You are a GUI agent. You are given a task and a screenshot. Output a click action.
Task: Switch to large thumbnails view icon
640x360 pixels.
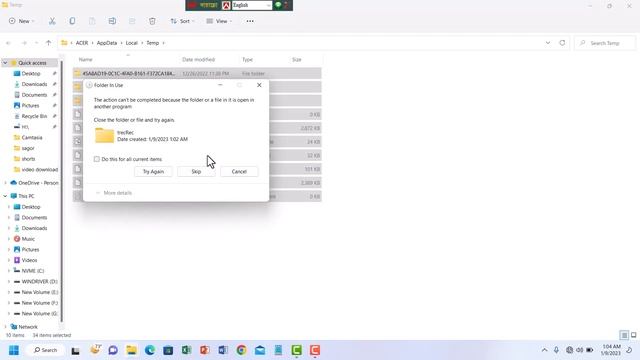633,335
